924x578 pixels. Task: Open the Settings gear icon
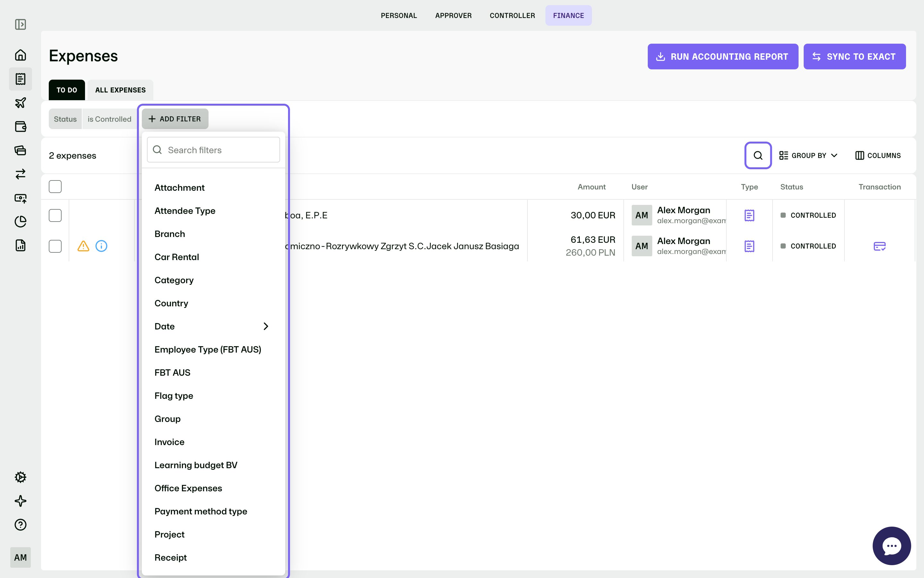[x=21, y=477]
